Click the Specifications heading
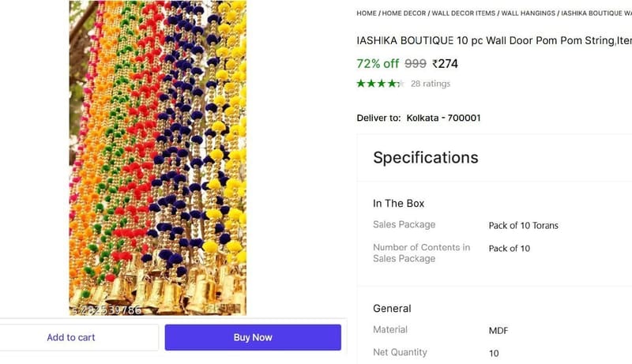The height and width of the screenshot is (364, 632). coord(426,157)
